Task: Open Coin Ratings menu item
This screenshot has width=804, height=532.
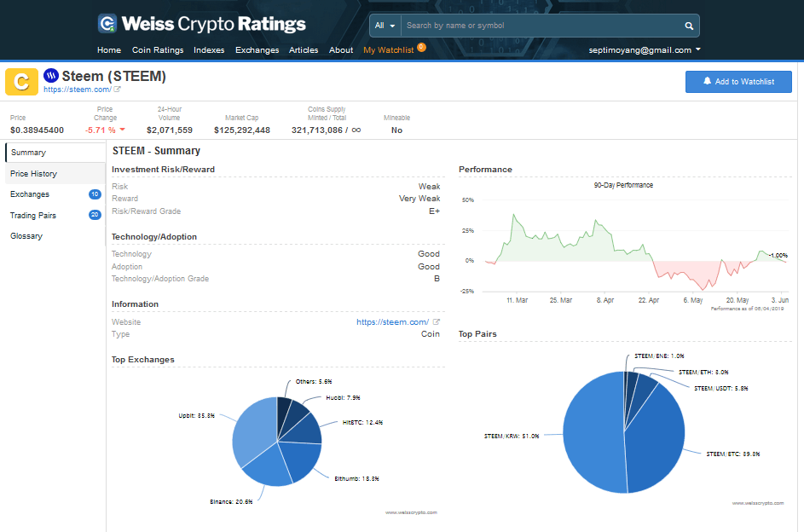Action: tap(158, 49)
